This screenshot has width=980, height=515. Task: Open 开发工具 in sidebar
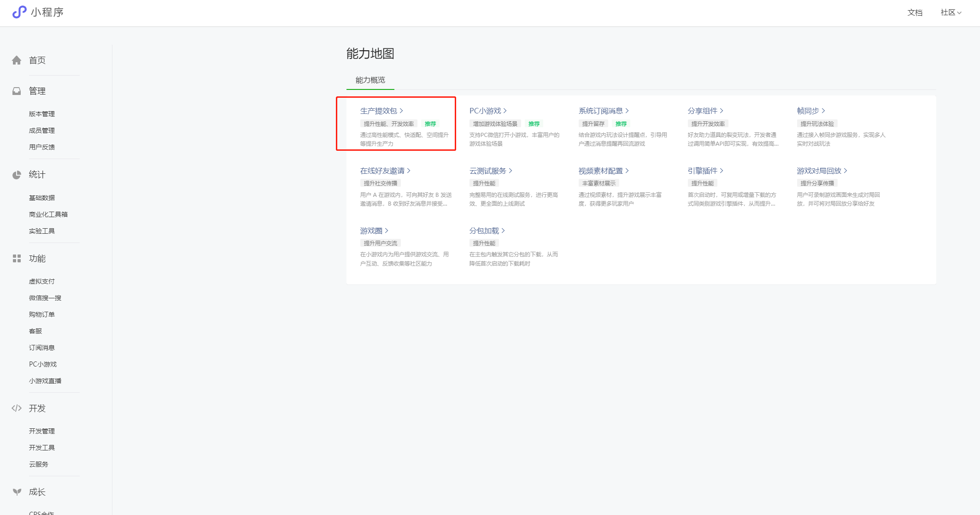pyautogui.click(x=41, y=448)
